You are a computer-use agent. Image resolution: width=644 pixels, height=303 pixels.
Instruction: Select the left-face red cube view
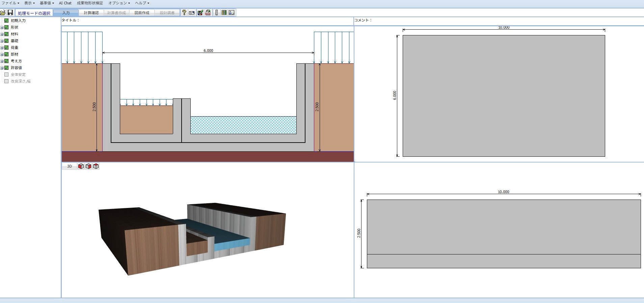click(x=81, y=166)
